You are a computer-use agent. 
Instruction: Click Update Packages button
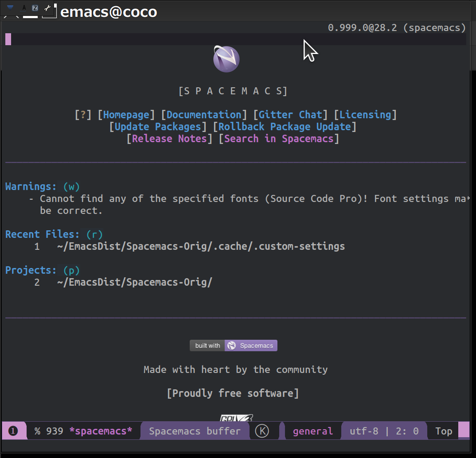coord(158,127)
